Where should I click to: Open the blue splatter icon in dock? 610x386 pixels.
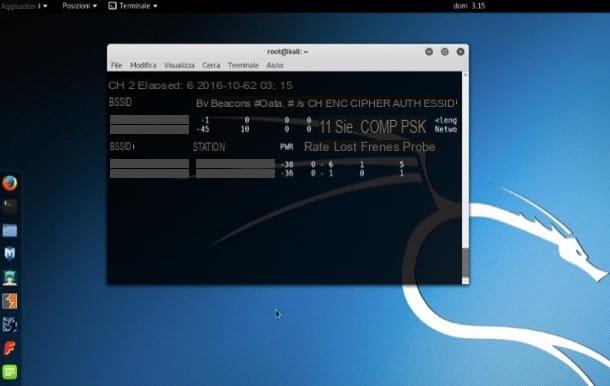9,325
